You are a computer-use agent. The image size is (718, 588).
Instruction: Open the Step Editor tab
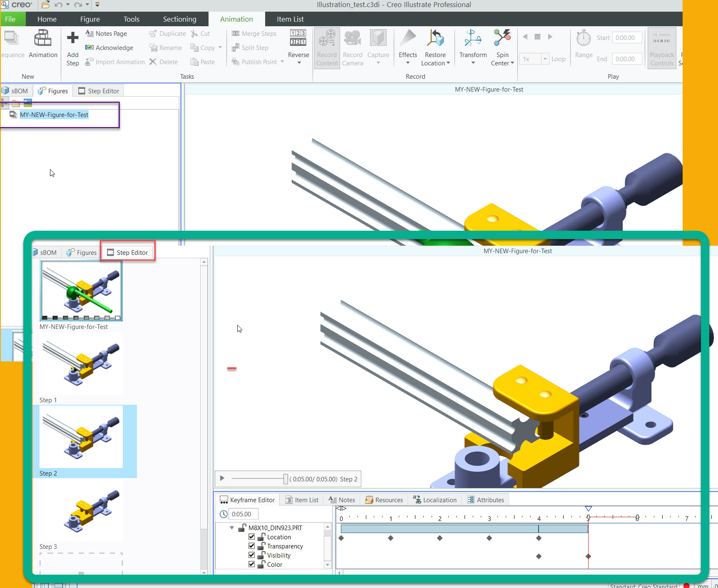pos(128,252)
